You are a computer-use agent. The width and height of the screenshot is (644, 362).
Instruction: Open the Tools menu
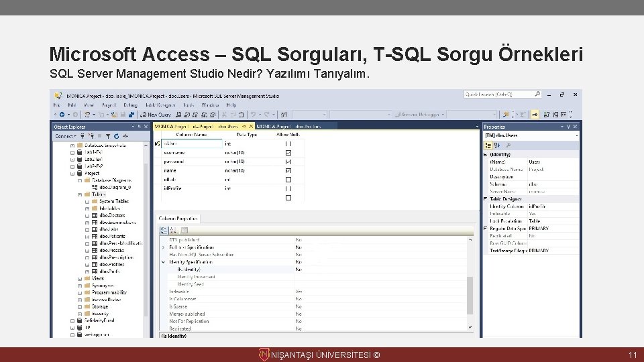click(x=189, y=105)
